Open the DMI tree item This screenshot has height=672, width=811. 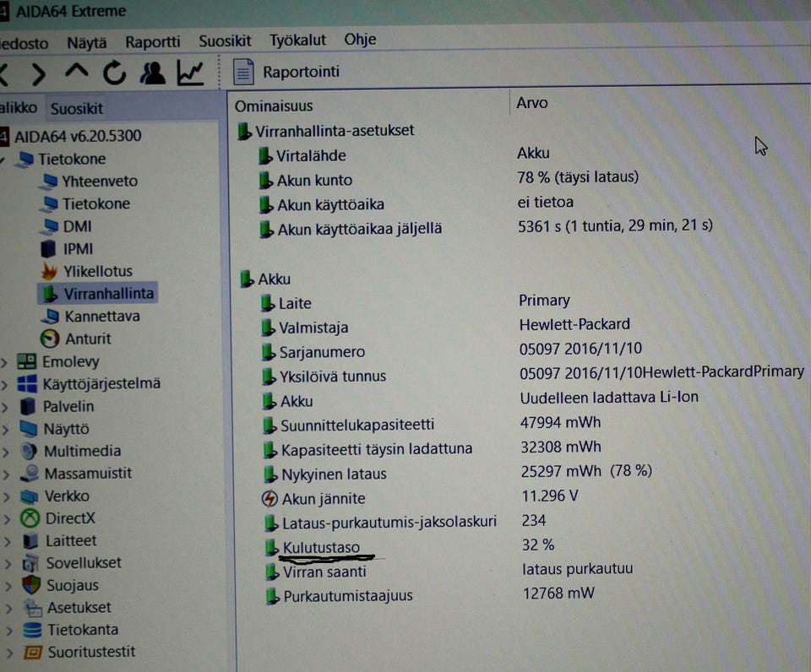[77, 226]
